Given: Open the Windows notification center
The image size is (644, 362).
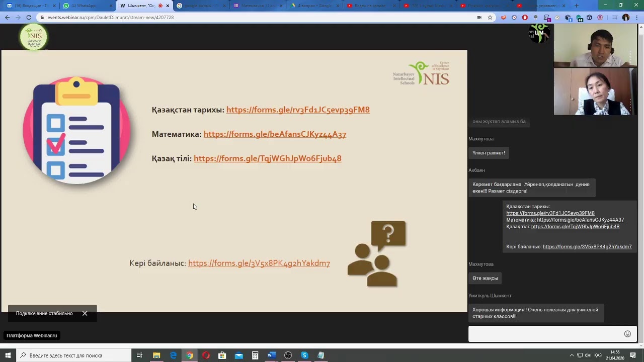Looking at the screenshot, I should pos(633,355).
